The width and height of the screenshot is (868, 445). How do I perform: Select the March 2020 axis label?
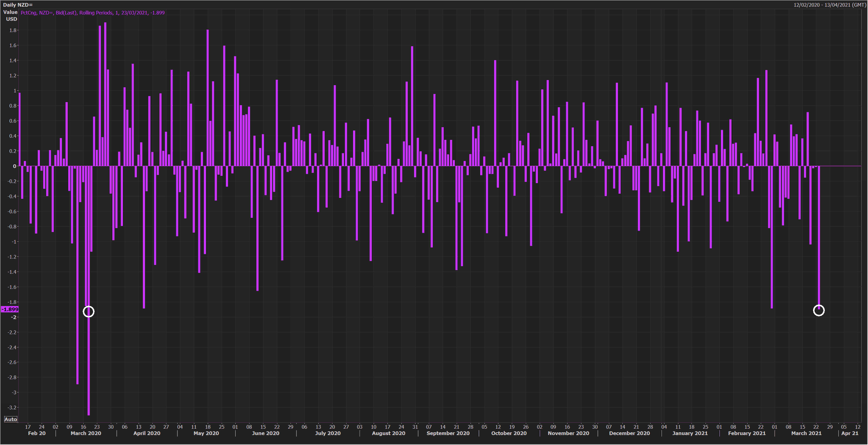tap(85, 433)
